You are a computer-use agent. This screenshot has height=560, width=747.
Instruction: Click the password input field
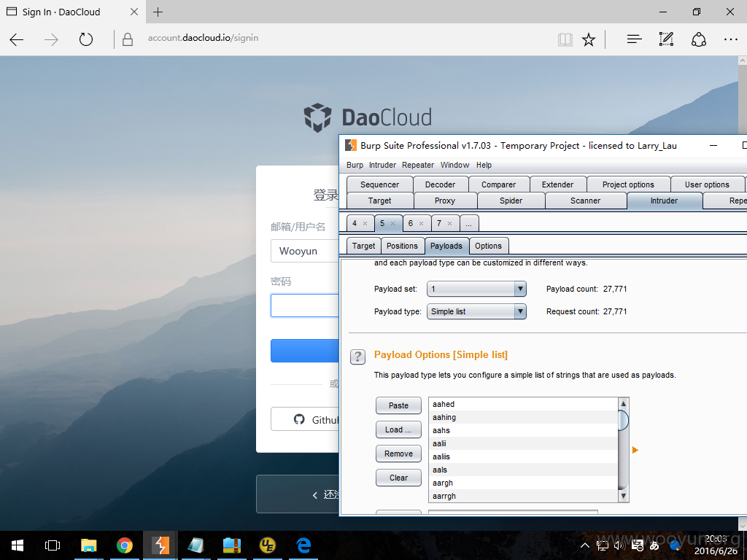coord(304,306)
